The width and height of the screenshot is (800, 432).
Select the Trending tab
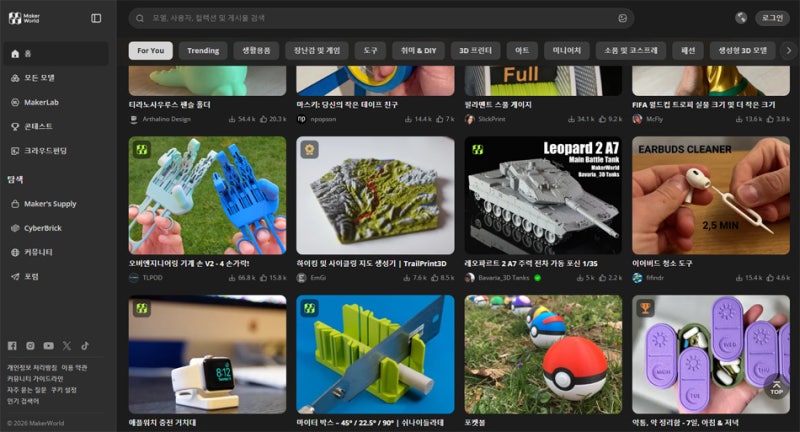click(203, 50)
